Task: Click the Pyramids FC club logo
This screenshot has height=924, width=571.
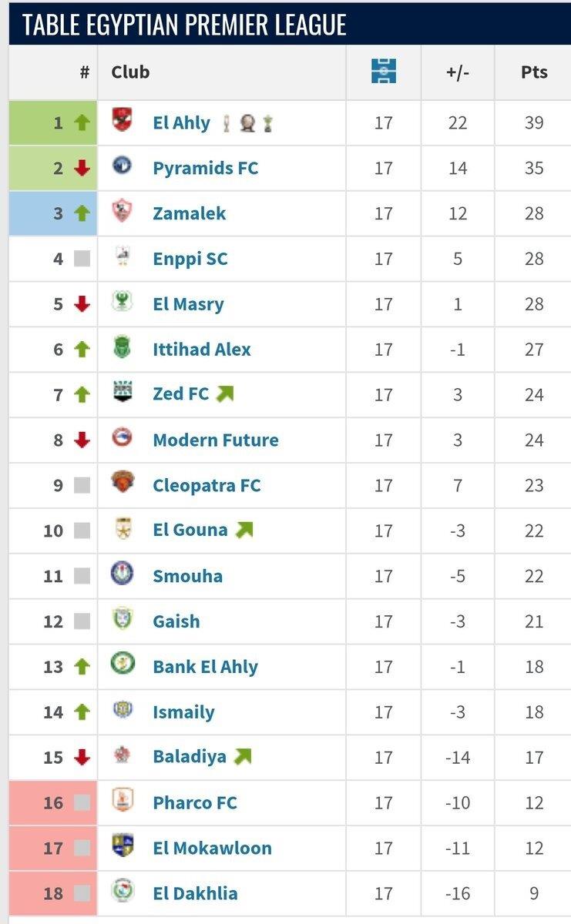Action: (123, 166)
